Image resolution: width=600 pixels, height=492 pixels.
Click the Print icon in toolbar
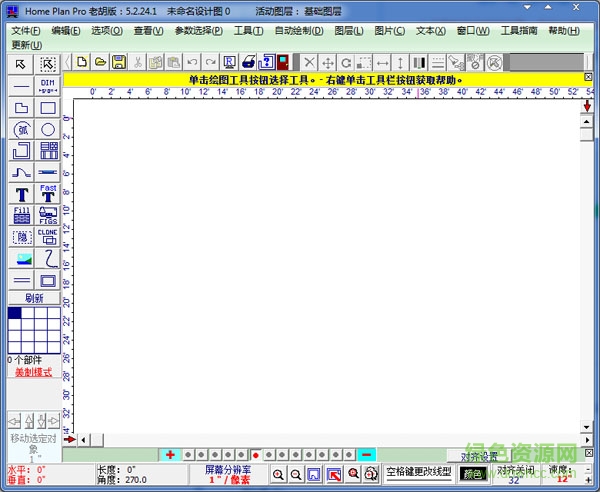pos(248,62)
